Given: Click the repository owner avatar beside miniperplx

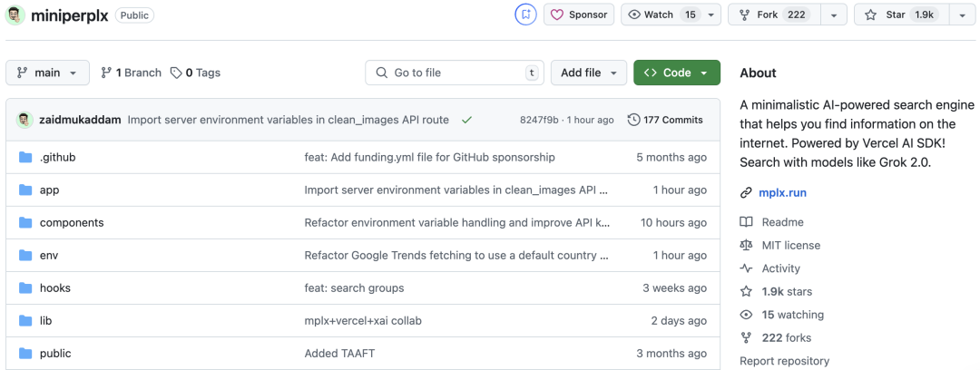Looking at the screenshot, I should click(x=15, y=15).
